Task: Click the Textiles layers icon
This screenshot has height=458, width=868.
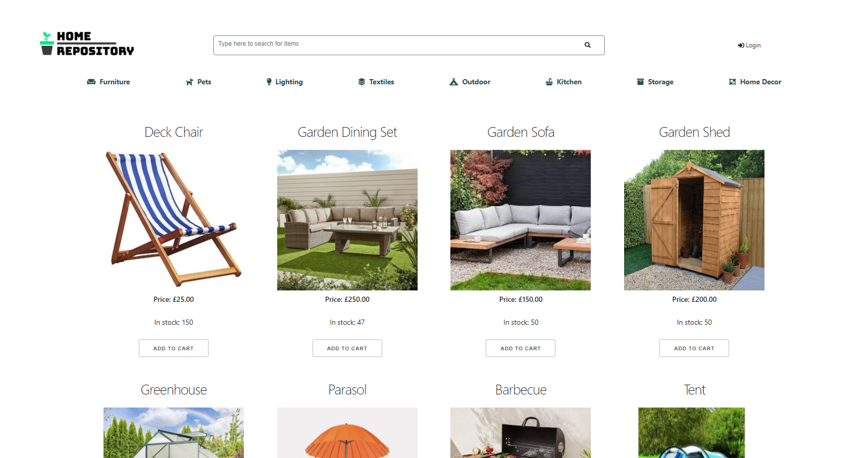Action: 361,82
